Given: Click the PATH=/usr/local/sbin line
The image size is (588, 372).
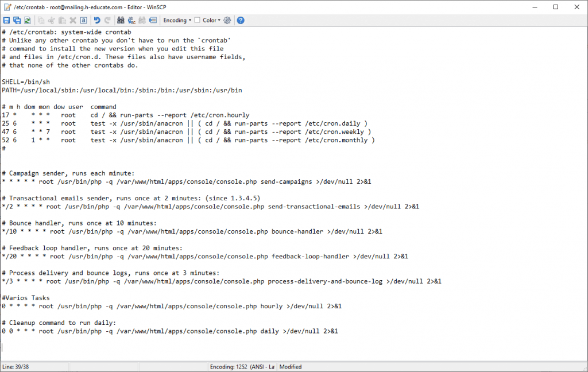Looking at the screenshot, I should tap(122, 90).
